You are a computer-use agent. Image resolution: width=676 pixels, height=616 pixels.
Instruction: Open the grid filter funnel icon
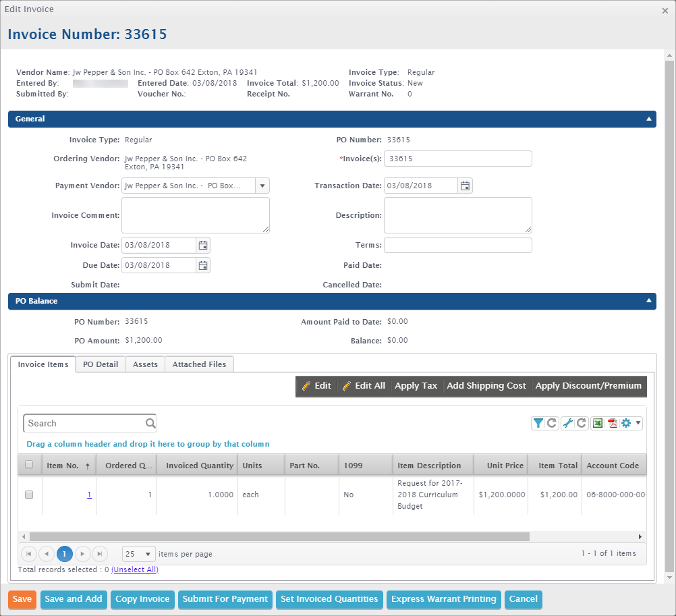coord(538,423)
